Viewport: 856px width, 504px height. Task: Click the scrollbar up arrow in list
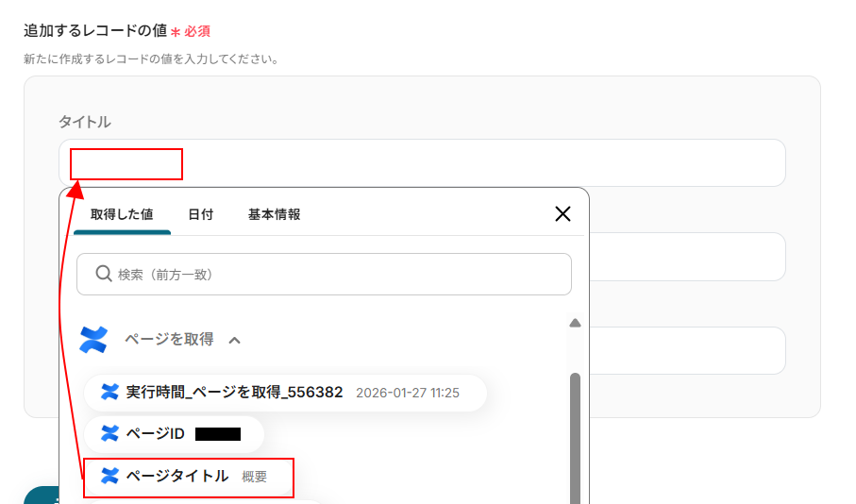coord(575,324)
